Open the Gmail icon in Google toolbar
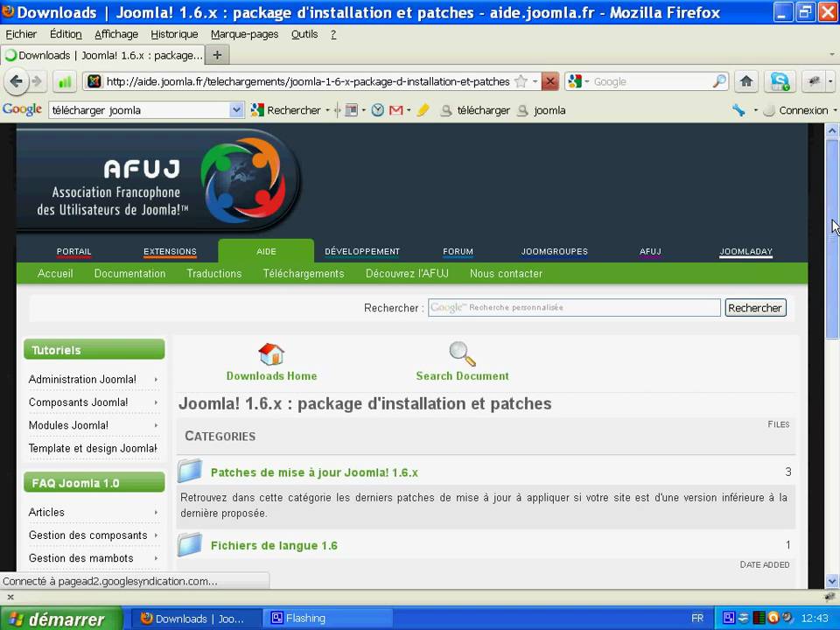This screenshot has height=630, width=840. coord(395,110)
